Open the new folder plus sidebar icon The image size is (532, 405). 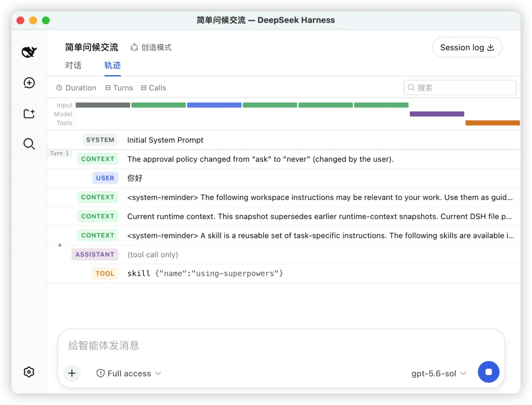(x=29, y=113)
